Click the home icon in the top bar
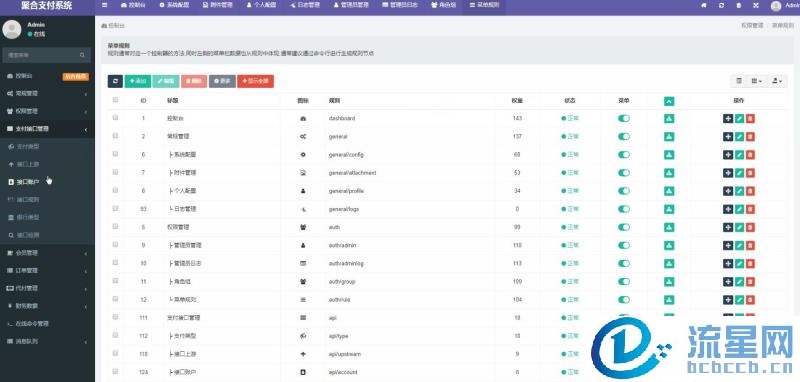 [705, 6]
